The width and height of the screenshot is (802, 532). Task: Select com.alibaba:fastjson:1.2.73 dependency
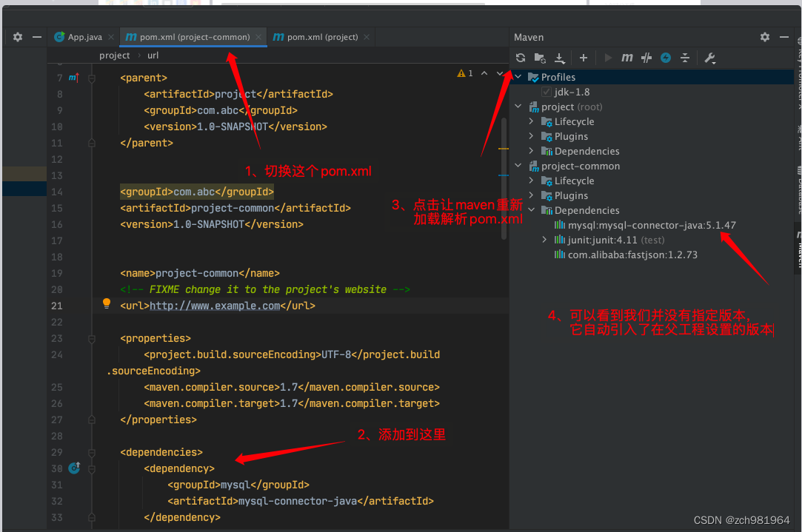click(632, 255)
